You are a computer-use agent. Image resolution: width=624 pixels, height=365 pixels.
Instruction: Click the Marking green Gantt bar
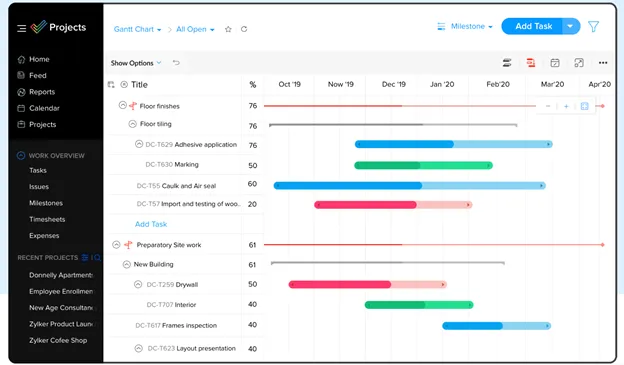click(423, 165)
